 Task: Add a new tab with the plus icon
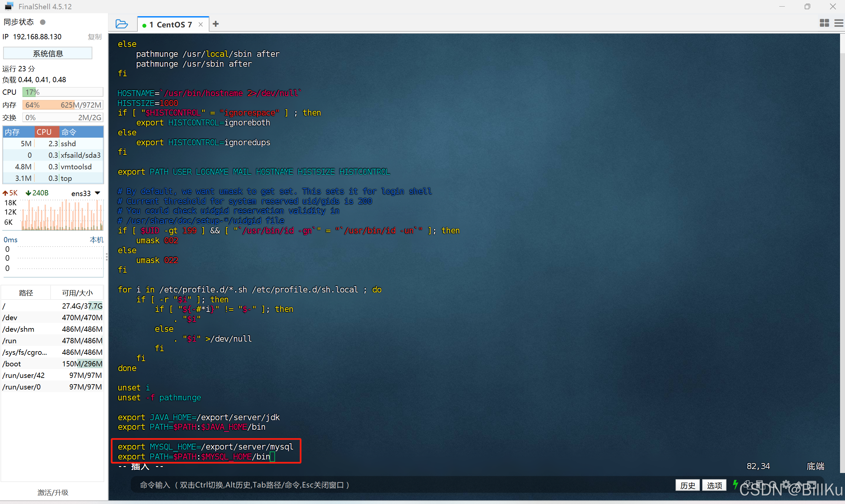(215, 24)
